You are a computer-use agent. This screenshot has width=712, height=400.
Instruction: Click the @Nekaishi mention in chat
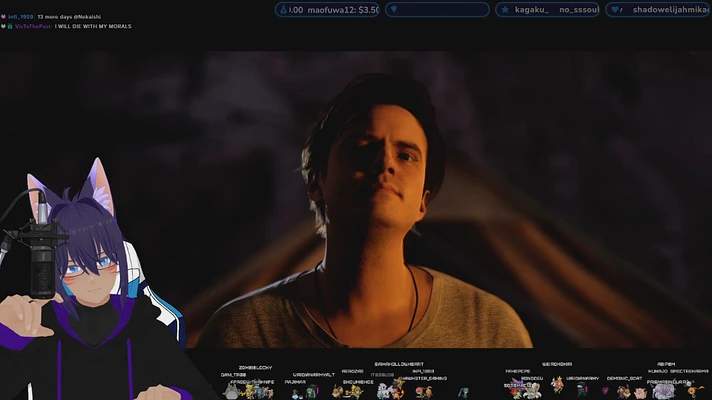click(86, 17)
